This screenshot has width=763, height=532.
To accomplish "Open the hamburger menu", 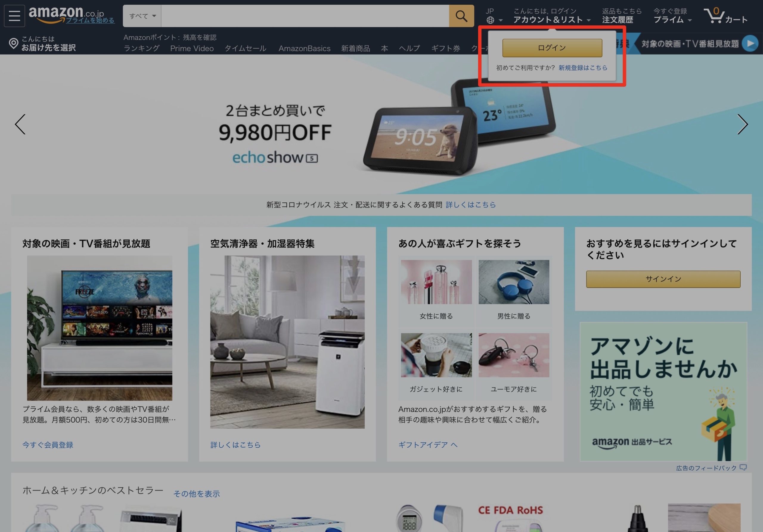I will point(14,15).
